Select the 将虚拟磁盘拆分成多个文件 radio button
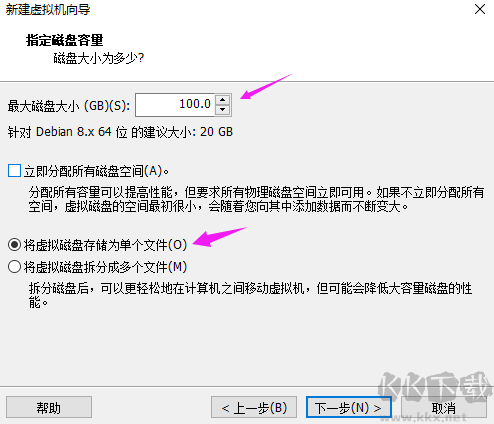Image resolution: width=494 pixels, height=424 pixels. pos(14,267)
